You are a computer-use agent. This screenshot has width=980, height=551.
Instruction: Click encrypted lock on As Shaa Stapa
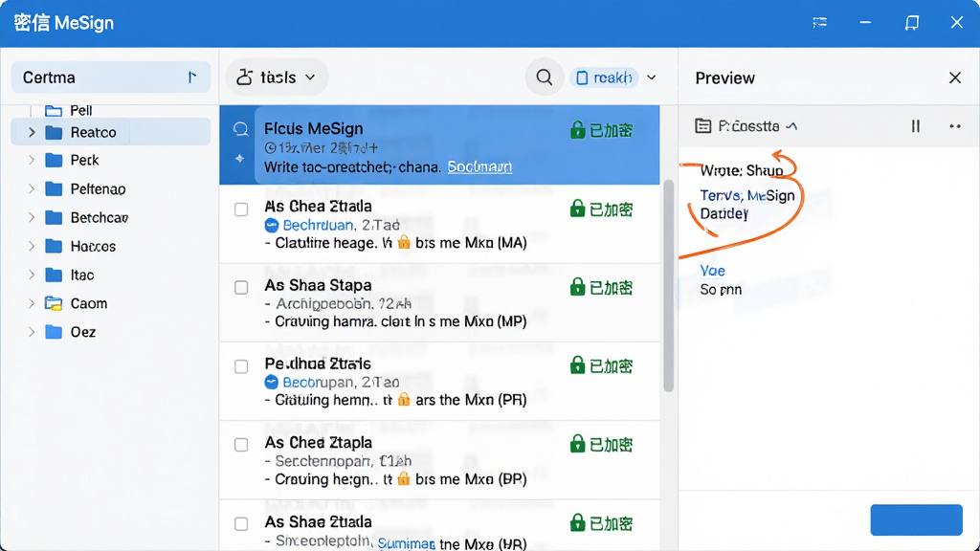coord(577,287)
